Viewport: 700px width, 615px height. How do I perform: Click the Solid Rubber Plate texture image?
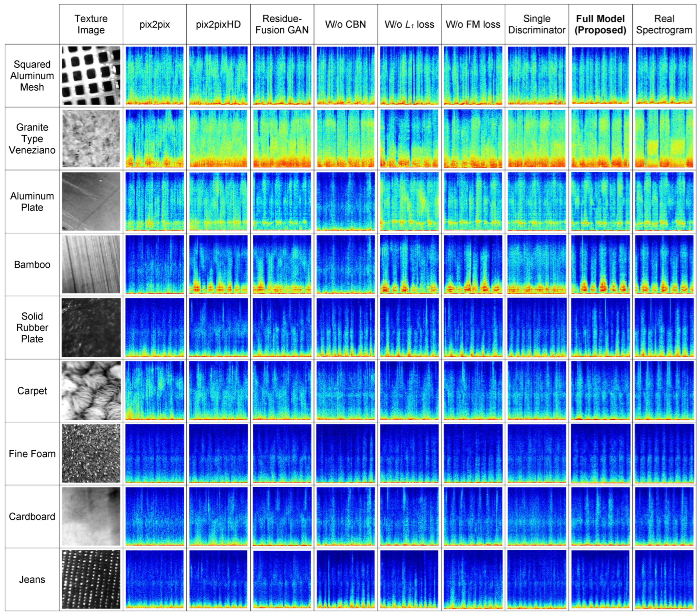tap(91, 327)
